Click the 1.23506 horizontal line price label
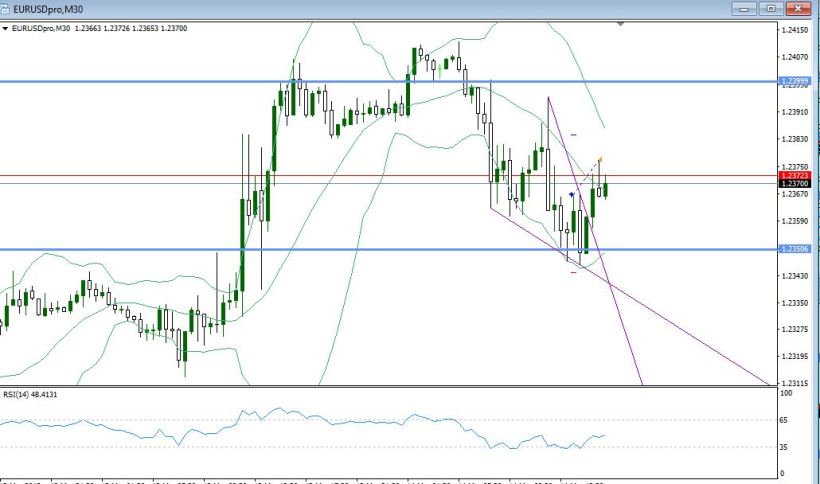The height and width of the screenshot is (484, 820). coord(795,249)
